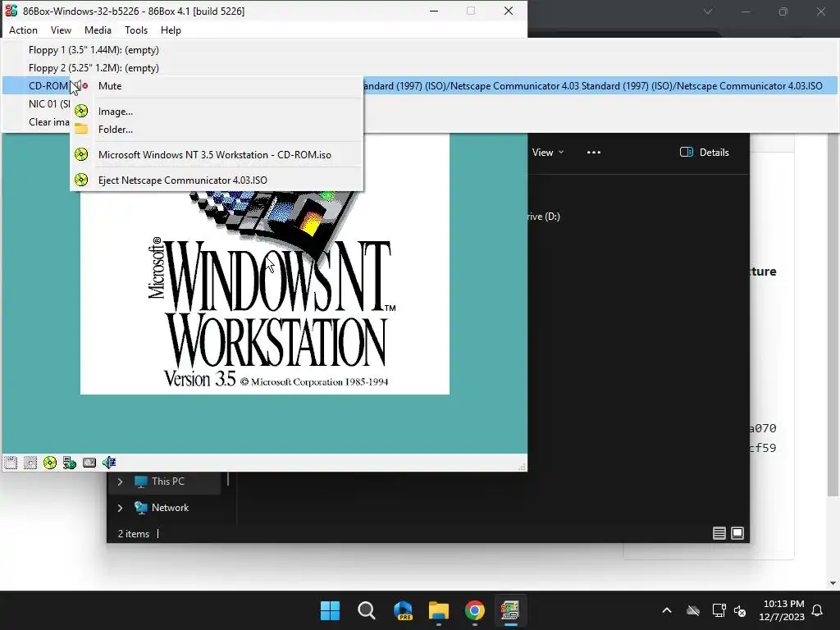
Task: Switch Explorer to details list view icon
Action: click(719, 533)
